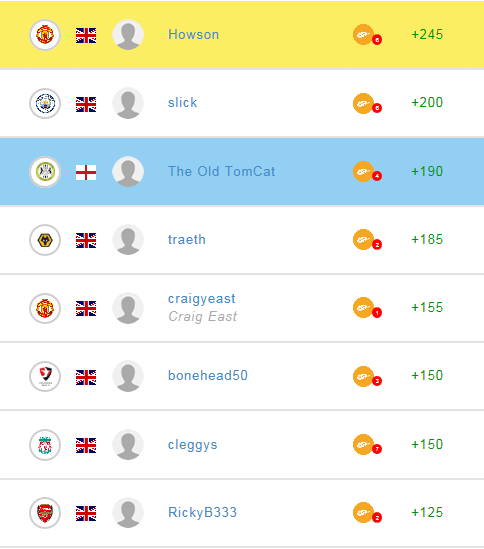Click slick's Leicester City club badge
Screen dimensions: 484x549
(45, 103)
